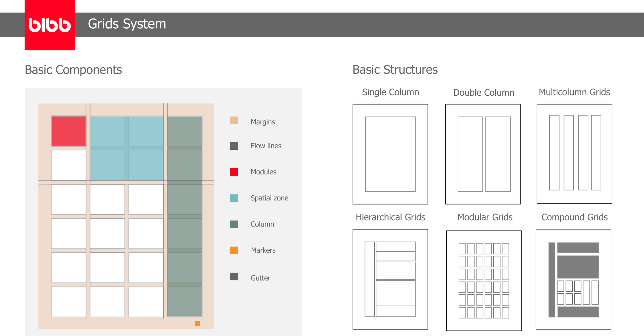Open the Multicolumn Grids diagram

tap(574, 154)
